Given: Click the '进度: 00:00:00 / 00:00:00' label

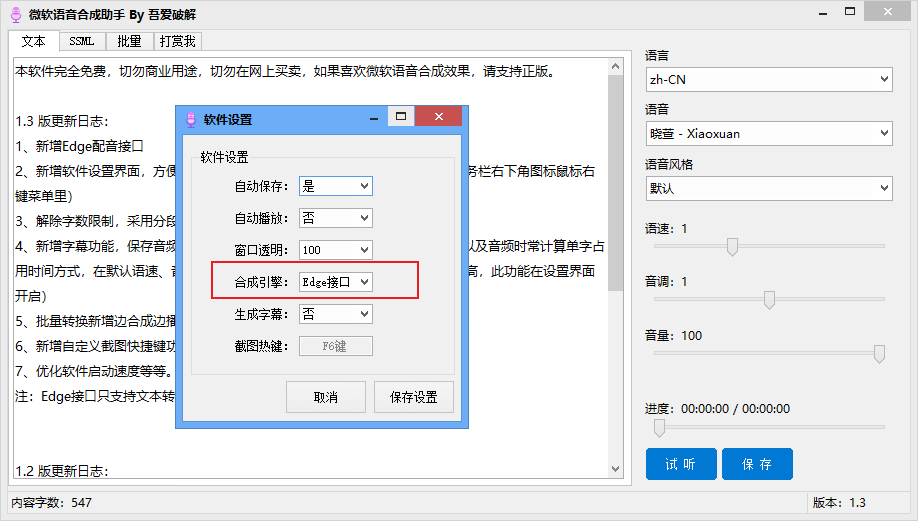Looking at the screenshot, I should point(717,409).
